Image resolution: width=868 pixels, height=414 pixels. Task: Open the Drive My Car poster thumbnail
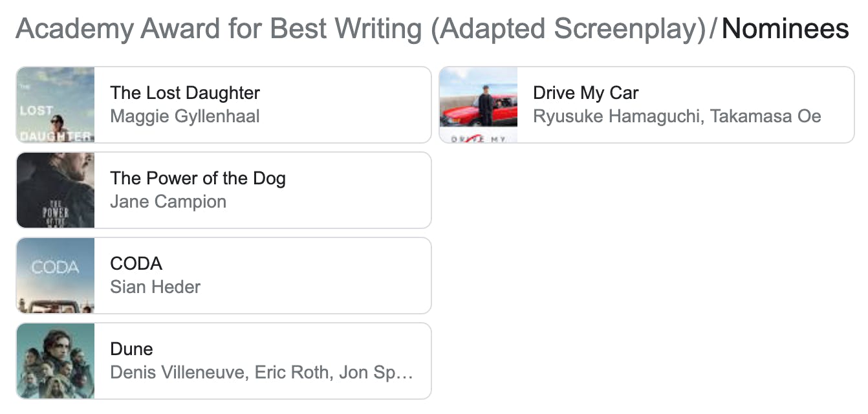(x=479, y=105)
